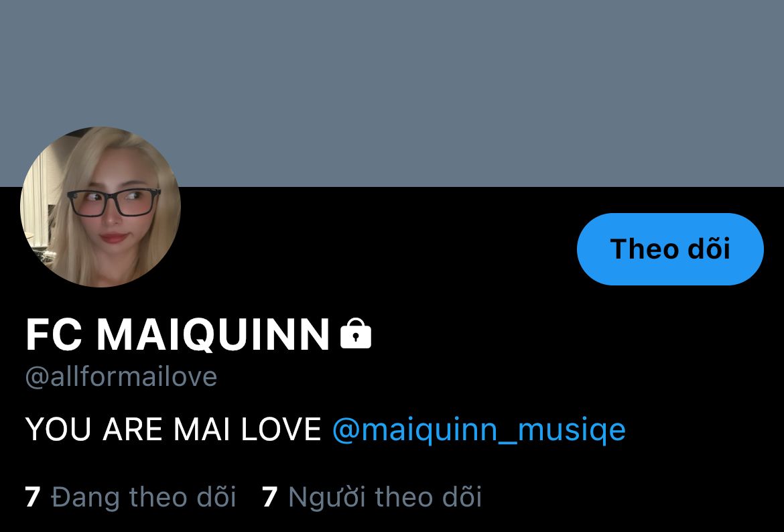
Task: Follow the account with Theo dõi button
Action: (x=670, y=249)
